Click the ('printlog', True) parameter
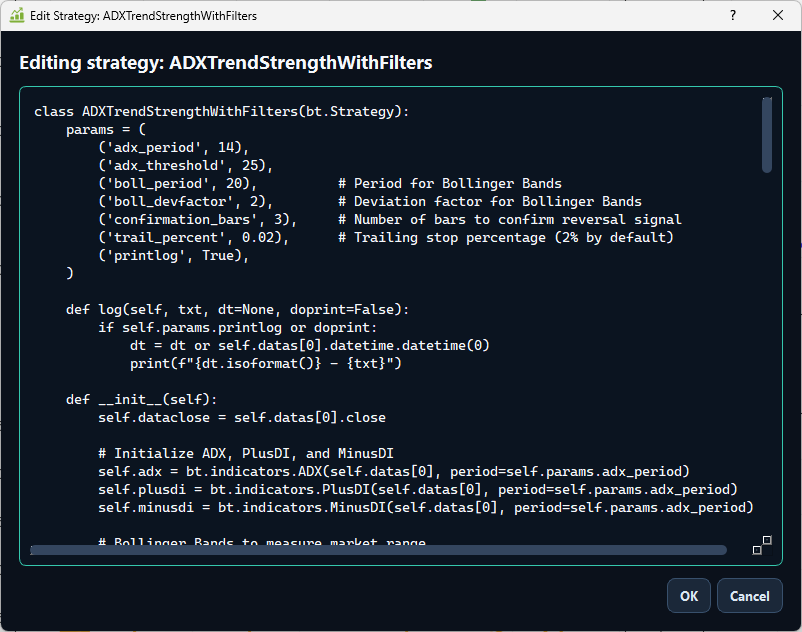Image resolution: width=802 pixels, height=632 pixels. tap(173, 256)
